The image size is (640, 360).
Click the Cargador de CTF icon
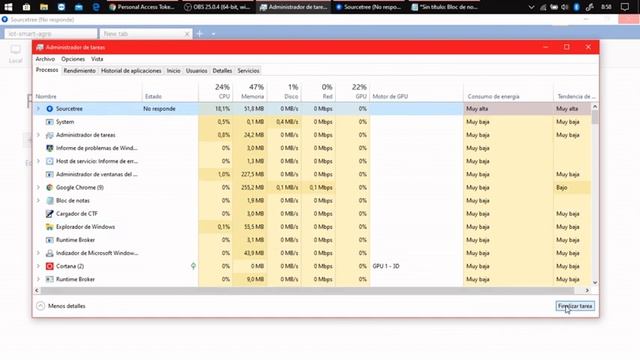[49, 213]
